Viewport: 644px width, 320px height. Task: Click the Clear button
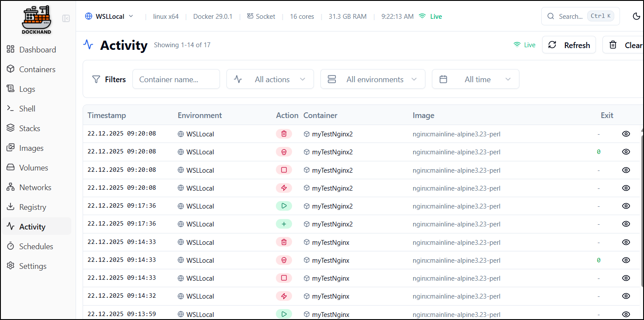(x=625, y=45)
